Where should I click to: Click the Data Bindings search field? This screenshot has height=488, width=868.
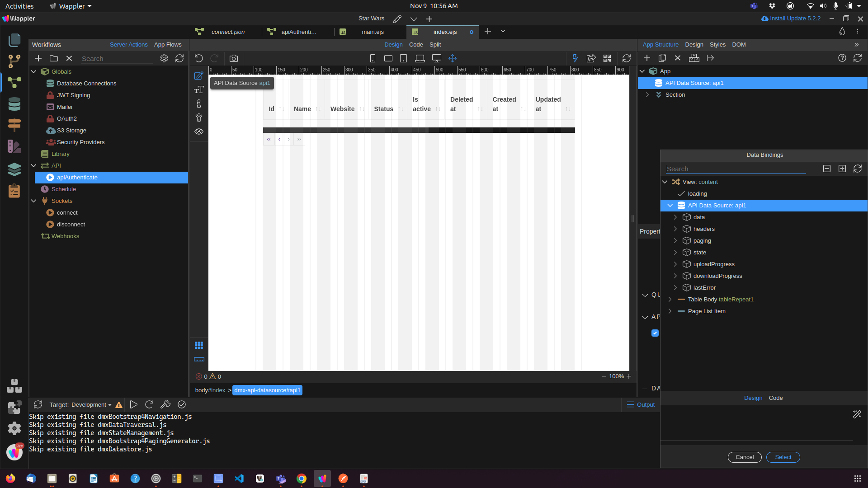coord(736,169)
